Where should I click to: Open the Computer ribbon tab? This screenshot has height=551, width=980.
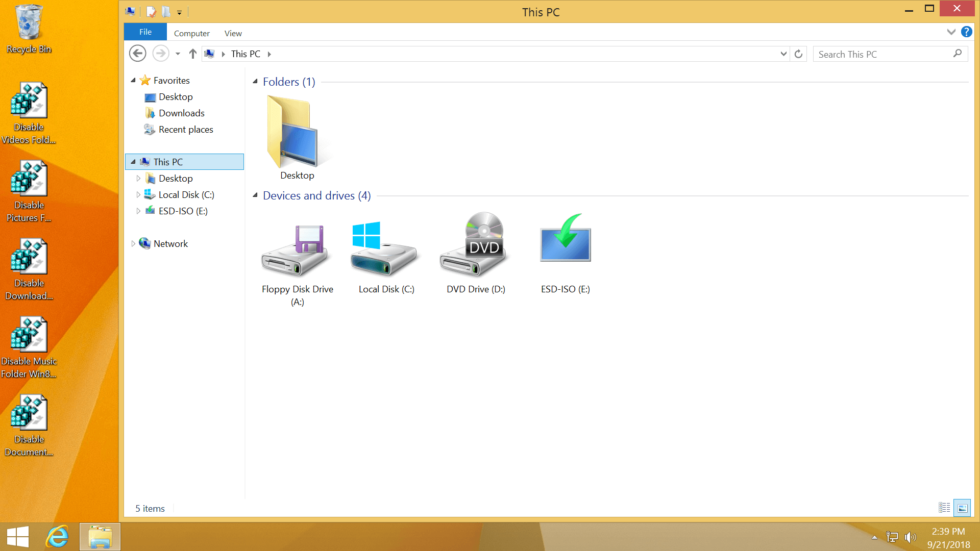pos(191,33)
